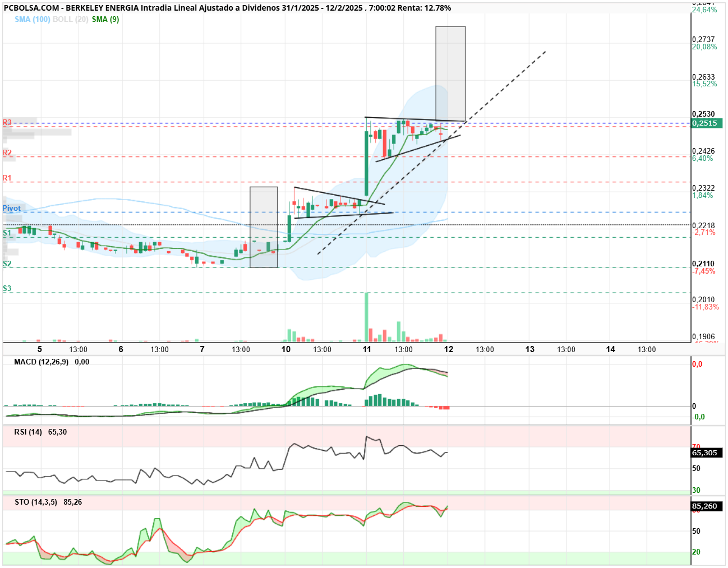Toggle the SMA (9) legend label

pyautogui.click(x=105, y=19)
